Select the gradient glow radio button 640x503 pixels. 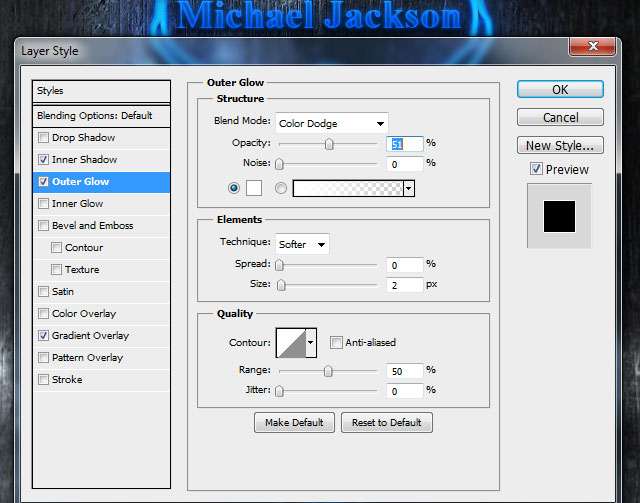click(x=280, y=188)
